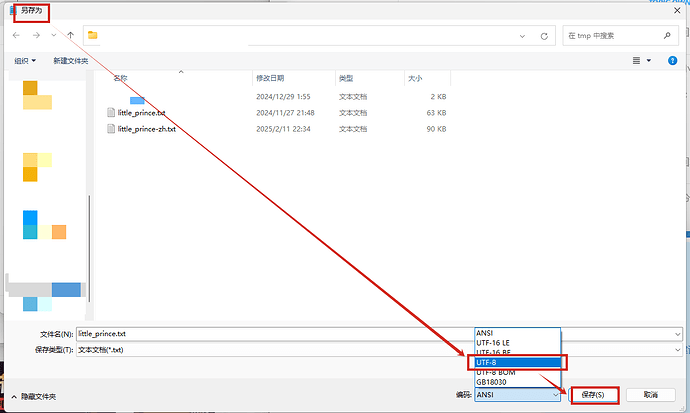Go forward with the right arrow
The width and height of the screenshot is (690, 413).
(x=36, y=35)
